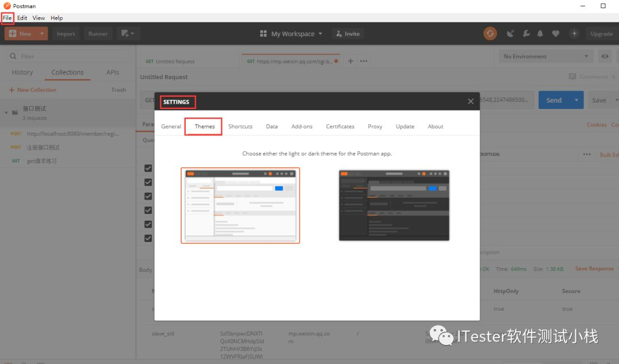The image size is (619, 364).
Task: Click the environment quick look eye icon
Action: click(605, 56)
